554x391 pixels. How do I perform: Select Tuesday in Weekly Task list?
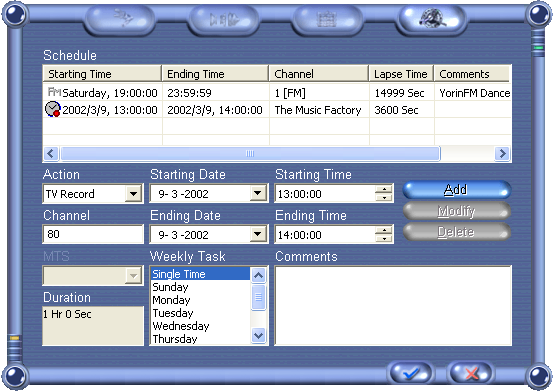coord(200,313)
